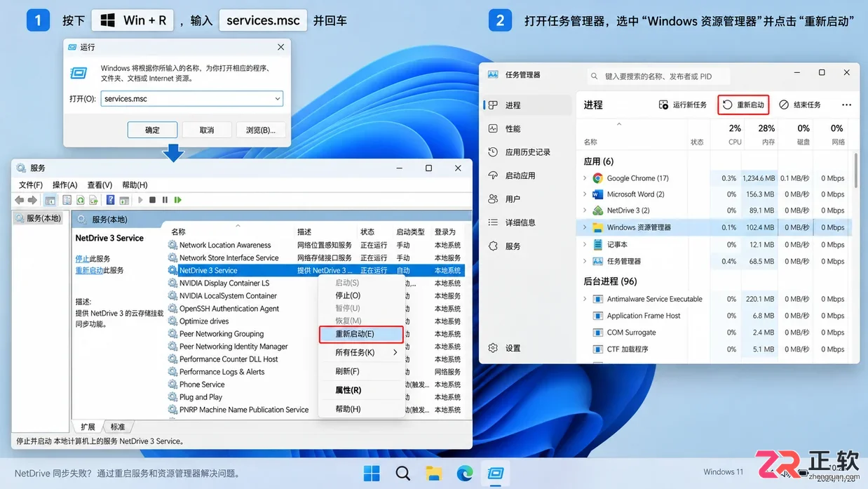Expand Microsoft Word (2) process group

point(585,194)
